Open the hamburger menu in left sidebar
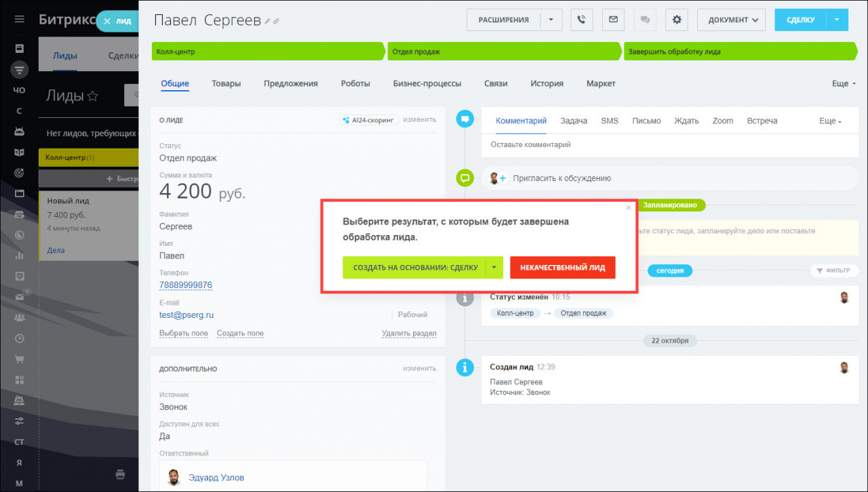 coord(19,19)
